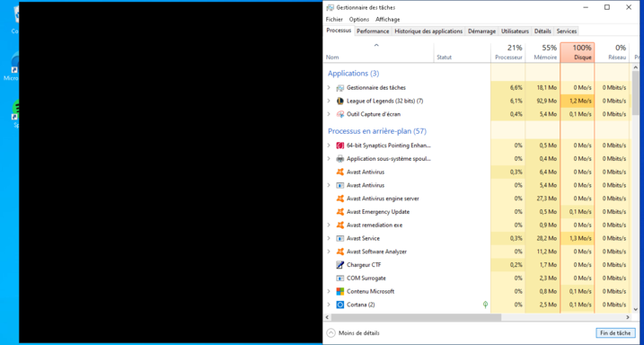
Task: Expand the Gestionnaire des tâches process group
Action: coord(329,87)
